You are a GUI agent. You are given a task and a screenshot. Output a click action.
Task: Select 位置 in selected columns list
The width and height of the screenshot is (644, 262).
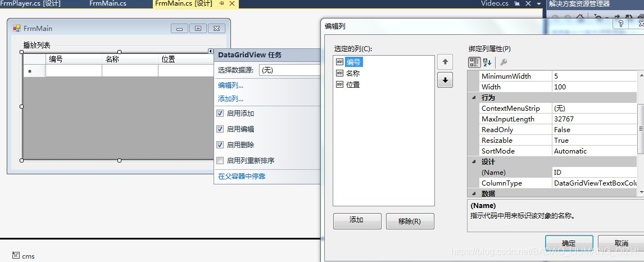(353, 84)
